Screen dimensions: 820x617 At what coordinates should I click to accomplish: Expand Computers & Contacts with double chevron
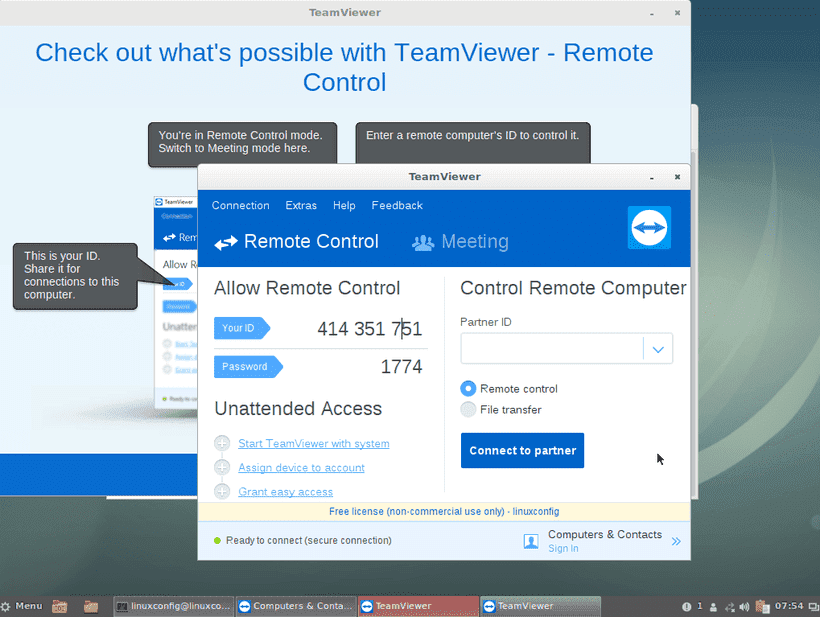[x=676, y=541]
